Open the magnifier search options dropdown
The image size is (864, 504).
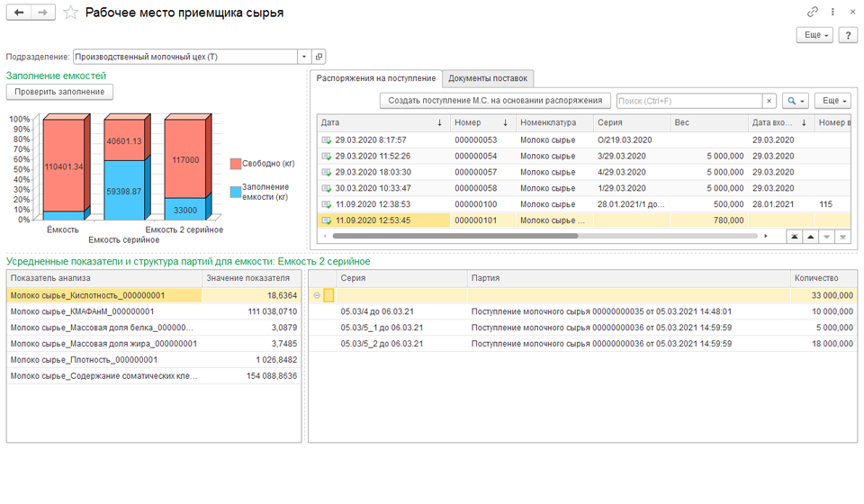(796, 101)
